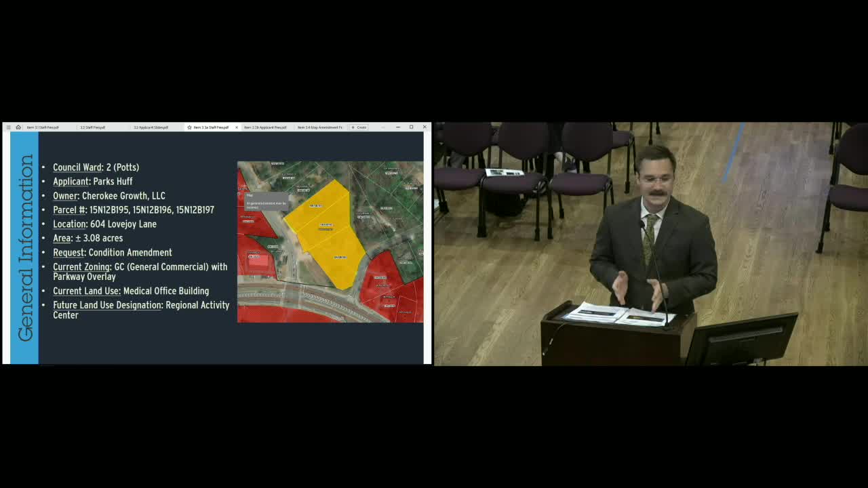Switch to 'Item 3.3b Applicant Pres.pdf' tab

click(x=265, y=127)
